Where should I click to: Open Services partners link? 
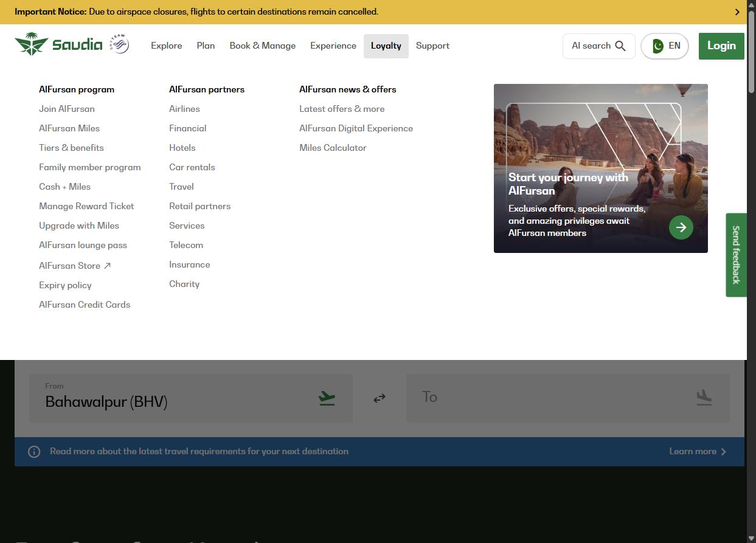pos(187,226)
